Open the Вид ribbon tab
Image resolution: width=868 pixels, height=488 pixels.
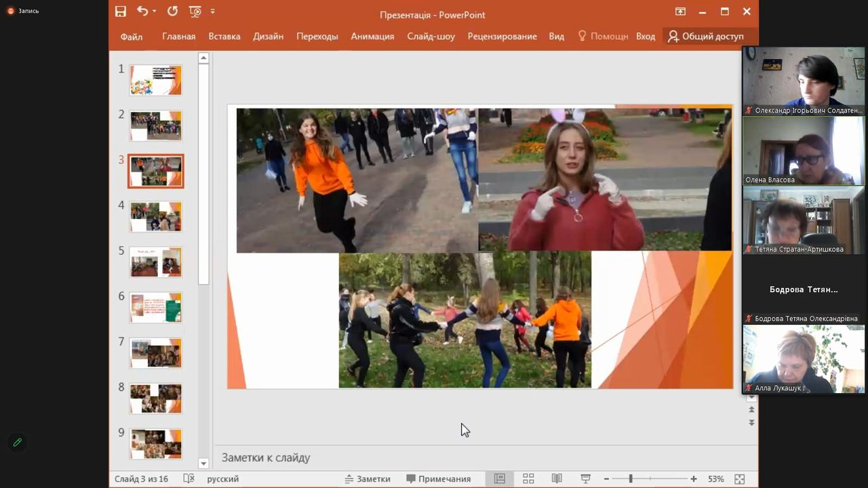coord(557,37)
